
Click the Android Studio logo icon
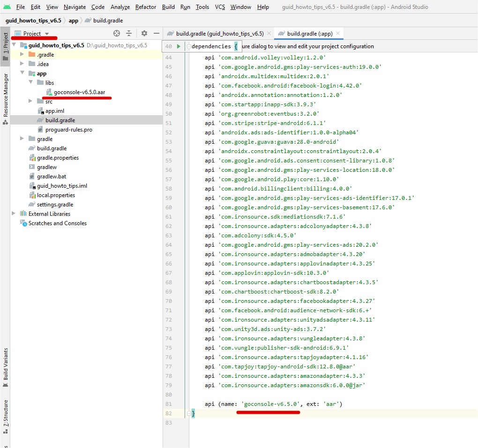coord(7,7)
